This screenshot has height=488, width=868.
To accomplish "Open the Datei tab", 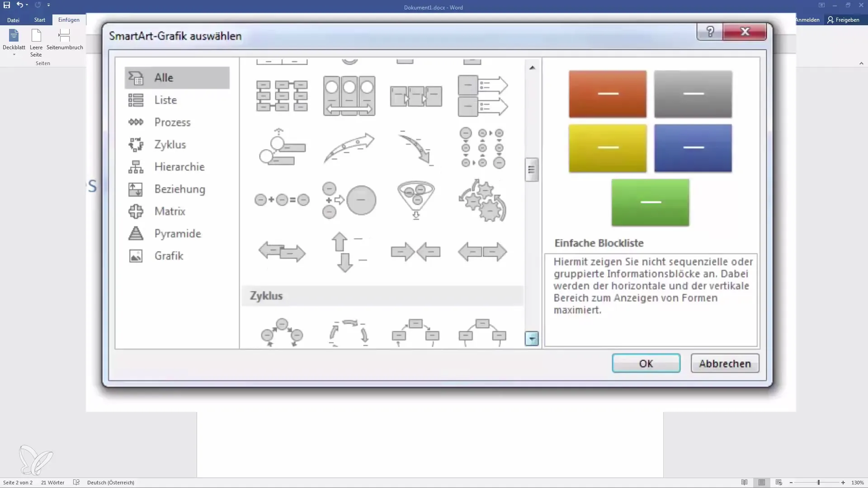I will (x=13, y=20).
